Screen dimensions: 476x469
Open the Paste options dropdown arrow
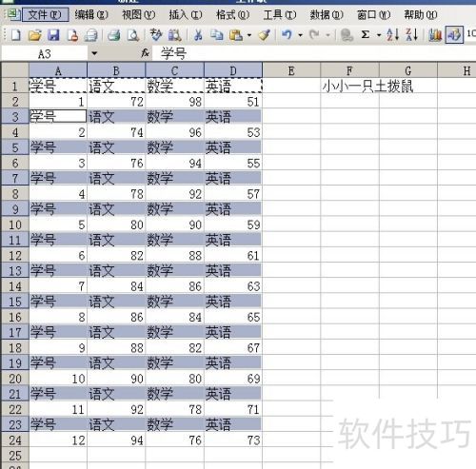249,35
